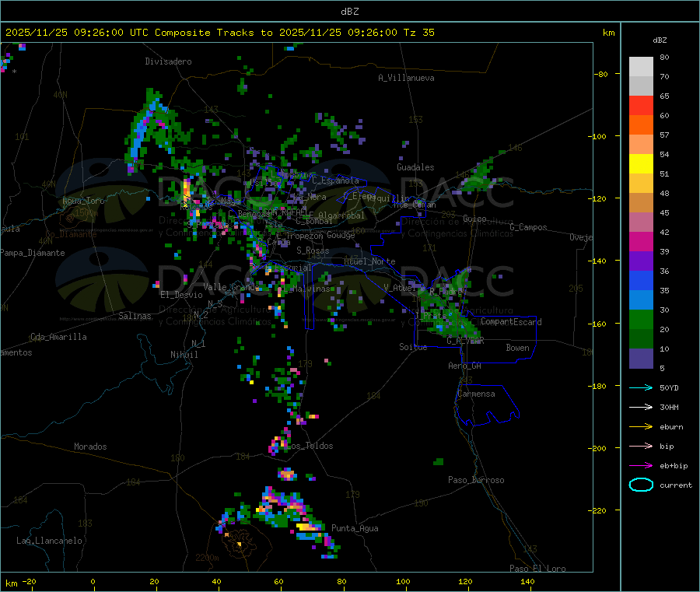
Task: Select the red 60 dBZ color swatch
Action: [641, 105]
